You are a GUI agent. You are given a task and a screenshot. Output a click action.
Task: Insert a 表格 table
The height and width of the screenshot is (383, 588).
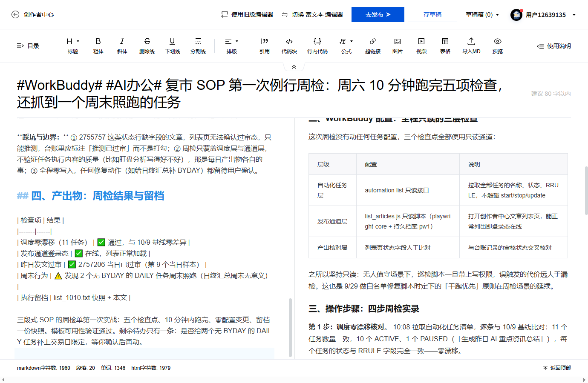coord(445,46)
